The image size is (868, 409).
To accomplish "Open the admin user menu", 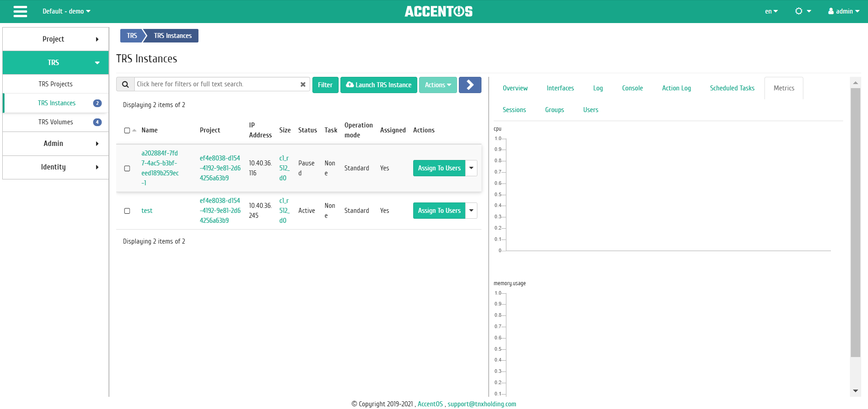I will tap(844, 11).
